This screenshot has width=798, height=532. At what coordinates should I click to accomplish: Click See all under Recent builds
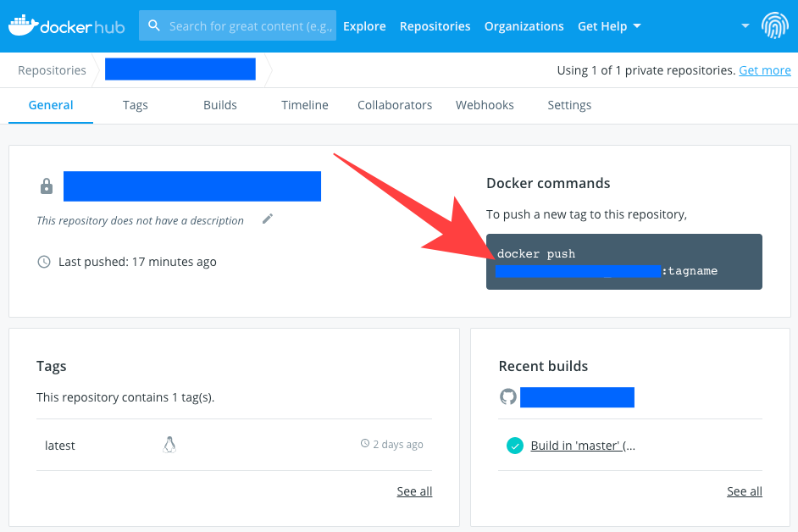pos(745,491)
